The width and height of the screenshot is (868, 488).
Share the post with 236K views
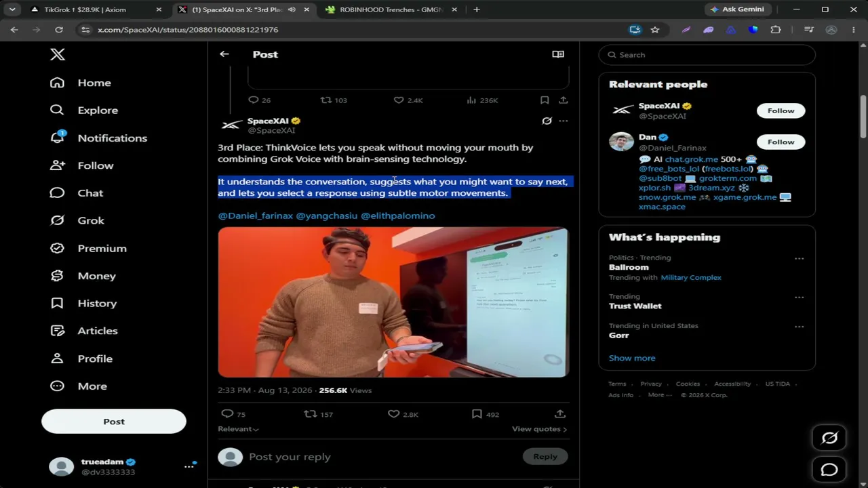click(563, 100)
